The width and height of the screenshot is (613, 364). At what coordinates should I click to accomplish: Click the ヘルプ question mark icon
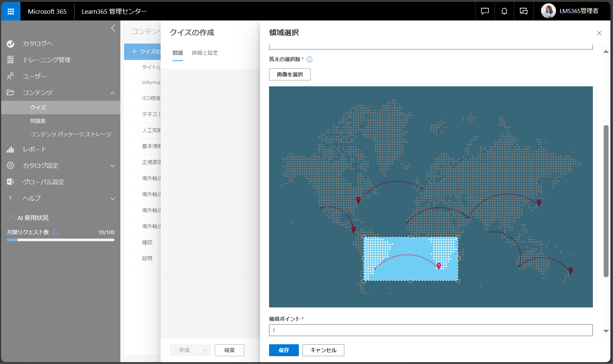pos(10,198)
